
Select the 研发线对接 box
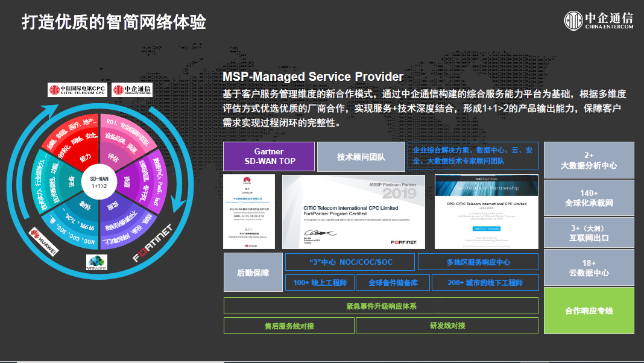[x=447, y=326]
